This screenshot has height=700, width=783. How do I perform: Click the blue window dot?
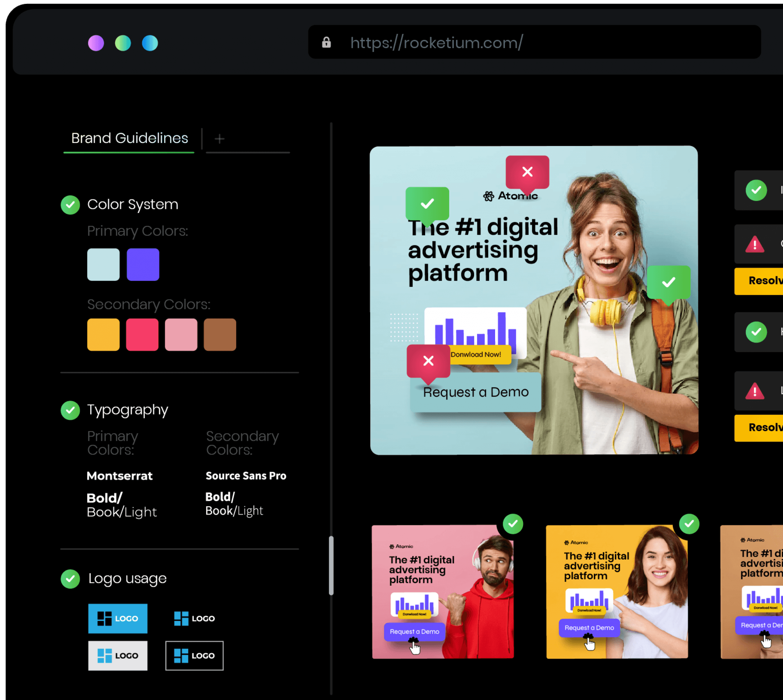[150, 43]
